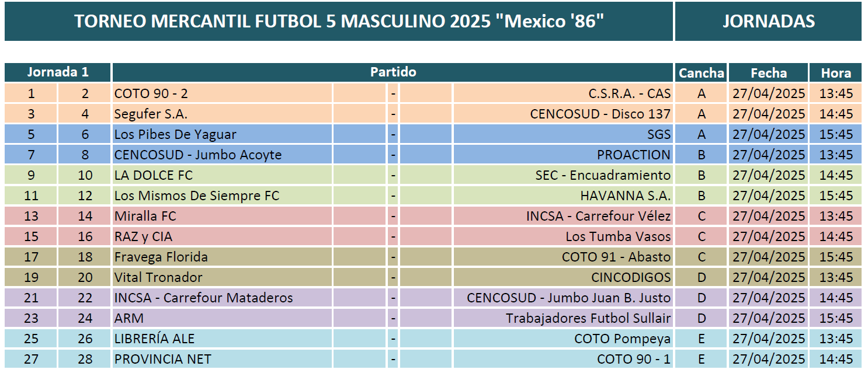Select the CINCODIGOS opponent cell
Image resolution: width=868 pixels, height=373 pixels.
(564, 277)
